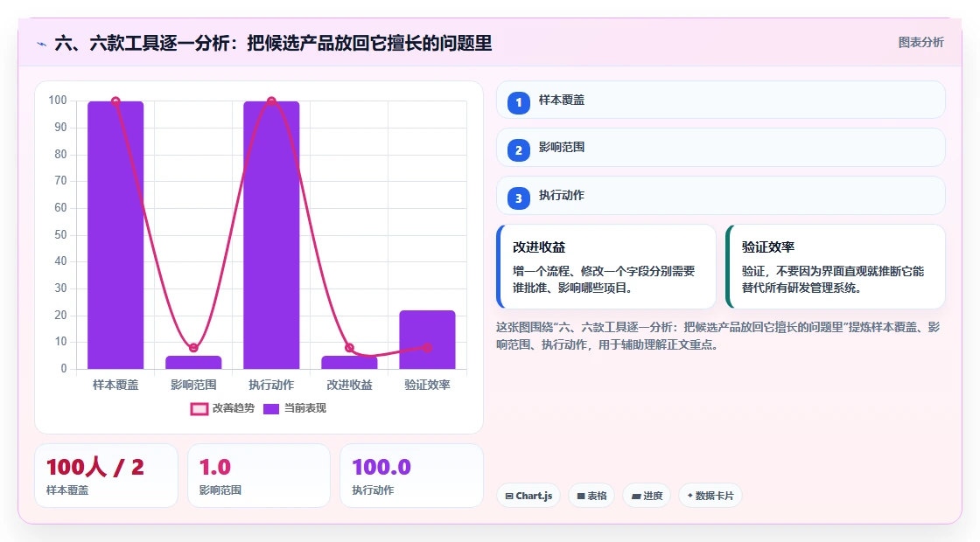Open the 改进收益 info card
The height and width of the screenshot is (542, 980).
(x=606, y=267)
